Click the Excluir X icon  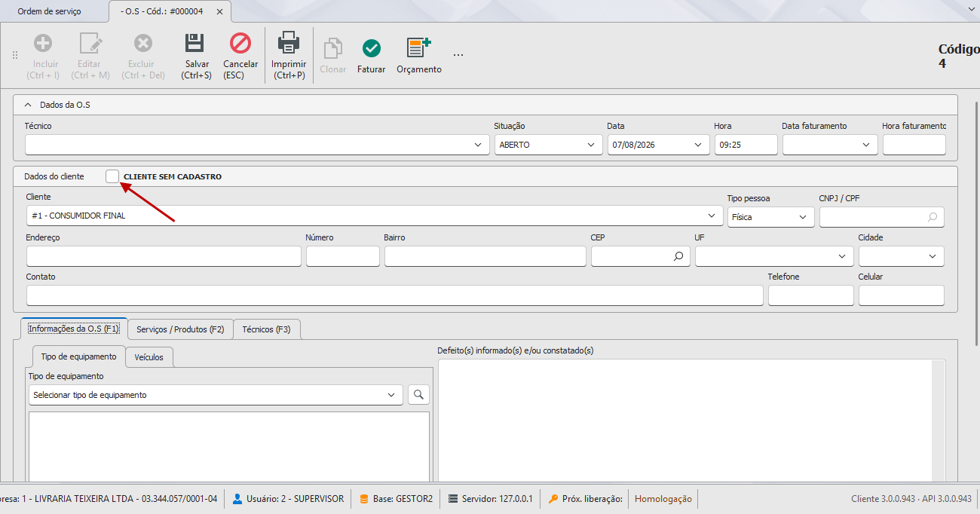143,43
